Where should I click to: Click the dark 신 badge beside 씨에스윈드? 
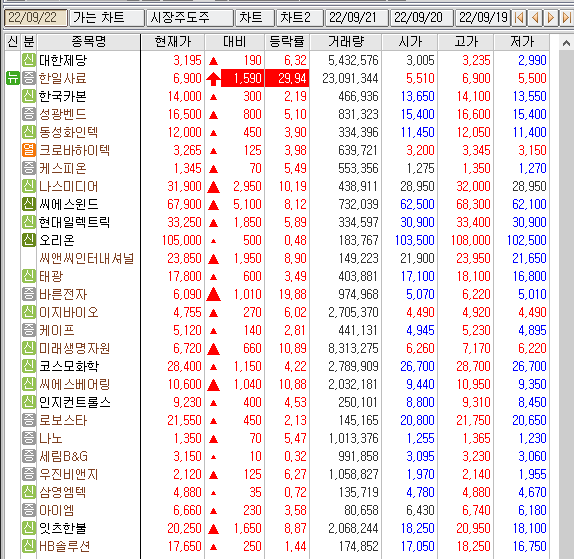click(29, 204)
